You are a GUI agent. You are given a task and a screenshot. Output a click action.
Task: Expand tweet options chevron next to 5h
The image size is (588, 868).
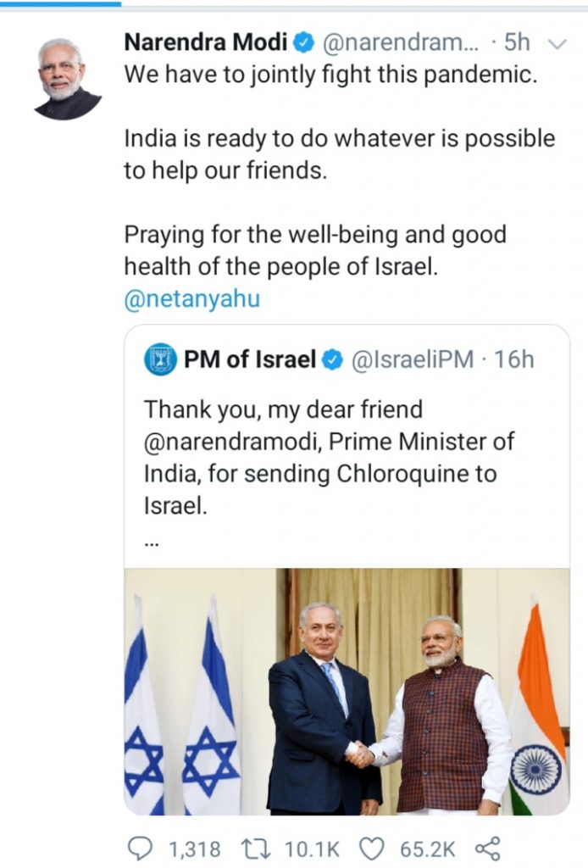pos(557,44)
